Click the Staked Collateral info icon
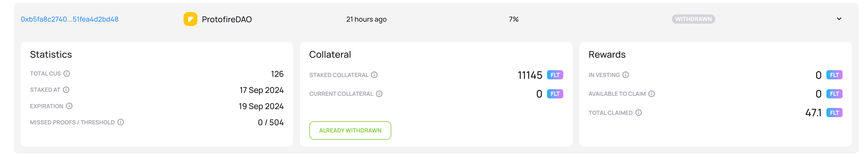The height and width of the screenshot is (157, 868). click(x=374, y=75)
